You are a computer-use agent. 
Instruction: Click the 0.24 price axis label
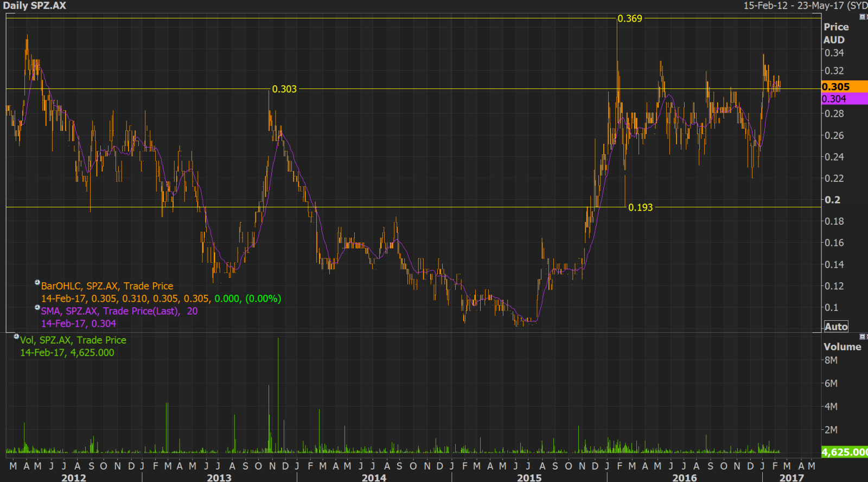834,157
